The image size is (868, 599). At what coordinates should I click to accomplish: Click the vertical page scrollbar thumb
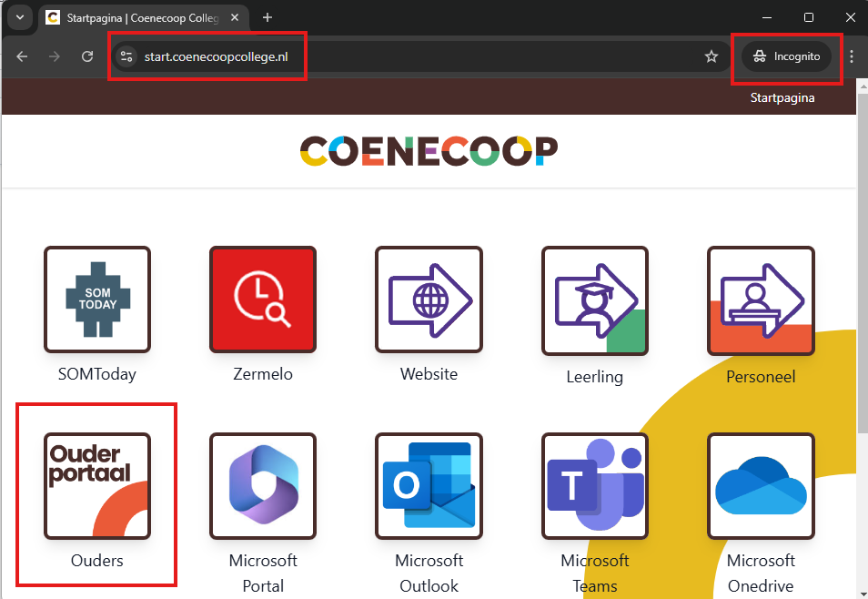click(x=863, y=263)
